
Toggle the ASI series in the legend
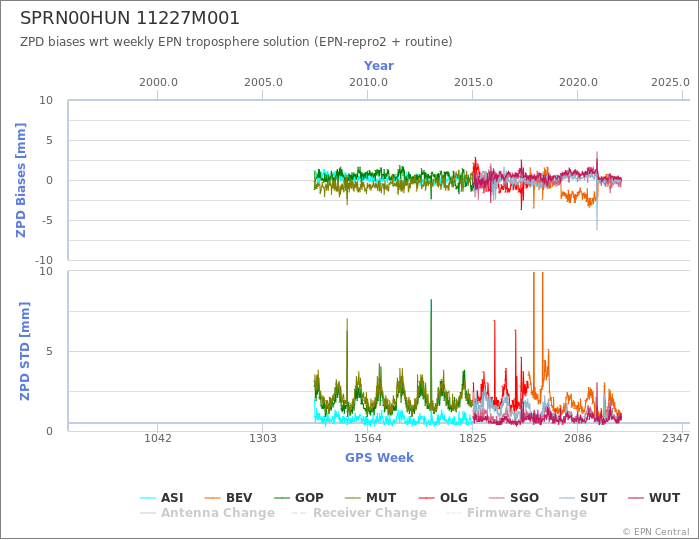(x=162, y=498)
